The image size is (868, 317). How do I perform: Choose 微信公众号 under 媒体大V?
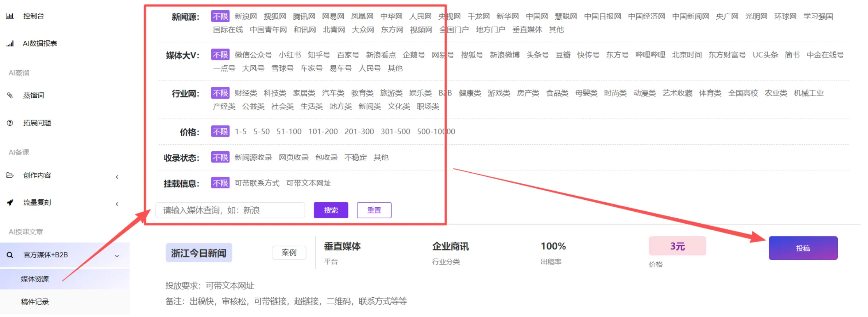click(253, 55)
